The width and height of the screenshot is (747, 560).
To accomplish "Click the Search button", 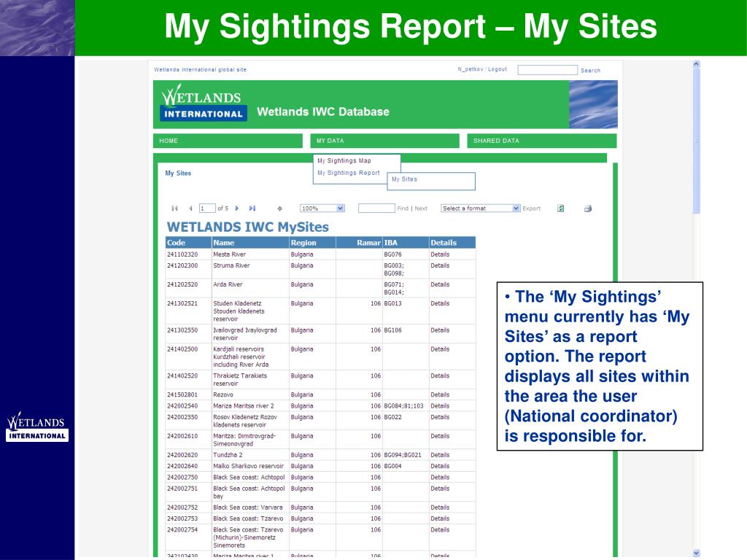I will point(590,71).
